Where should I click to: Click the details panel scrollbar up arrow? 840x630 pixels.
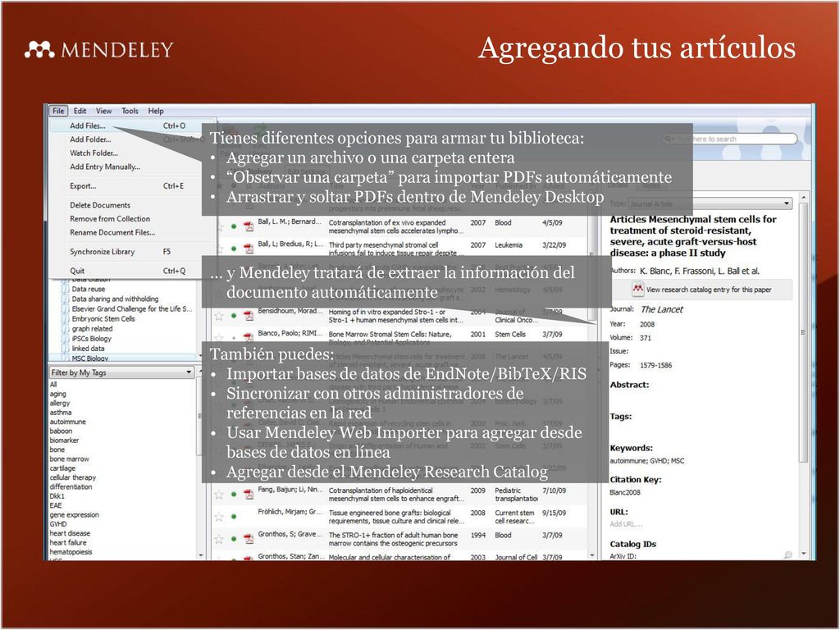coord(803,199)
